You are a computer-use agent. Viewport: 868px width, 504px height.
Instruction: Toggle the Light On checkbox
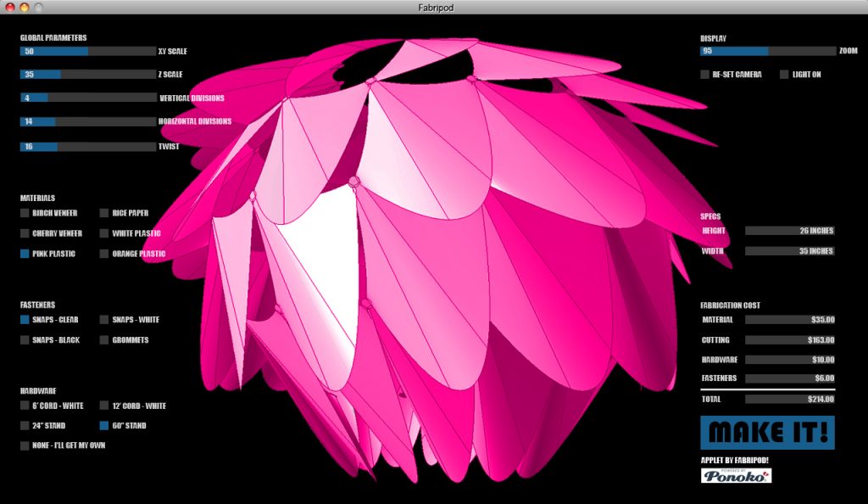point(784,74)
